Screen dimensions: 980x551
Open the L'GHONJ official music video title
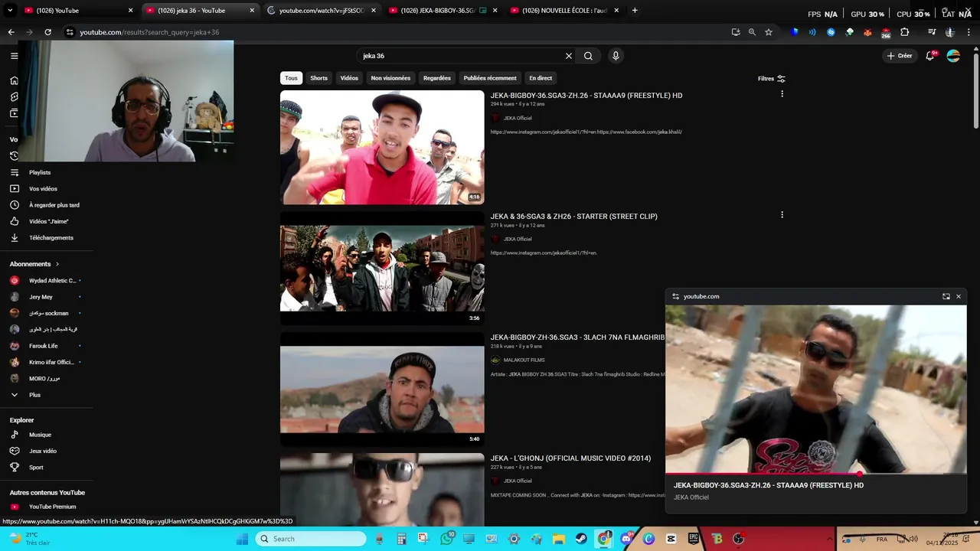click(570, 458)
